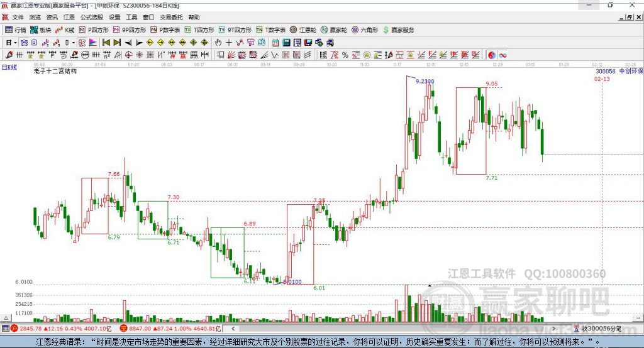Open the 交易委托 menu
This screenshot has width=644, height=348.
171,17
